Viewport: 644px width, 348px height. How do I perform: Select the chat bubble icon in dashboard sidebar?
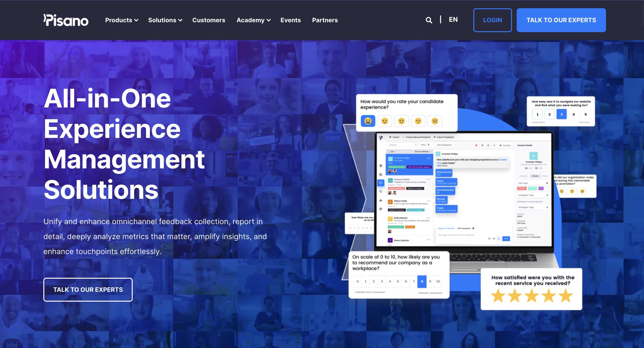[381, 183]
